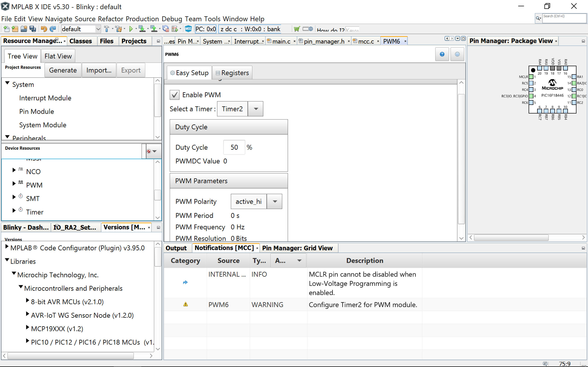Open Pin Manager: Grid View tab
Screen dimensions: 588x367
(x=297, y=248)
